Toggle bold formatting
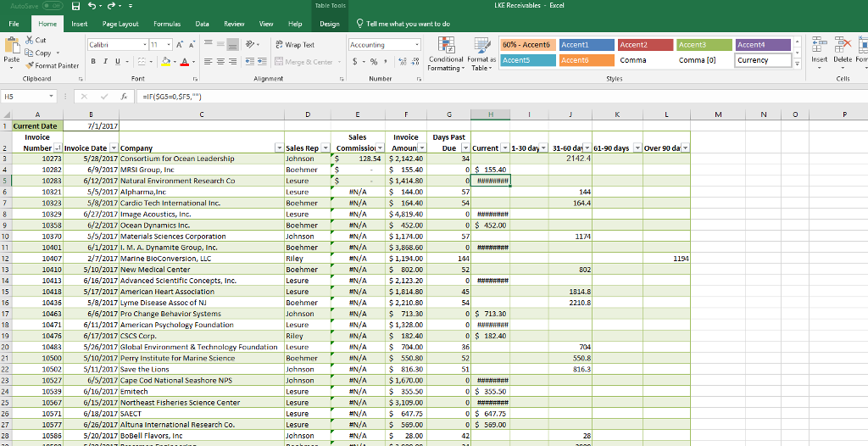 [93, 62]
